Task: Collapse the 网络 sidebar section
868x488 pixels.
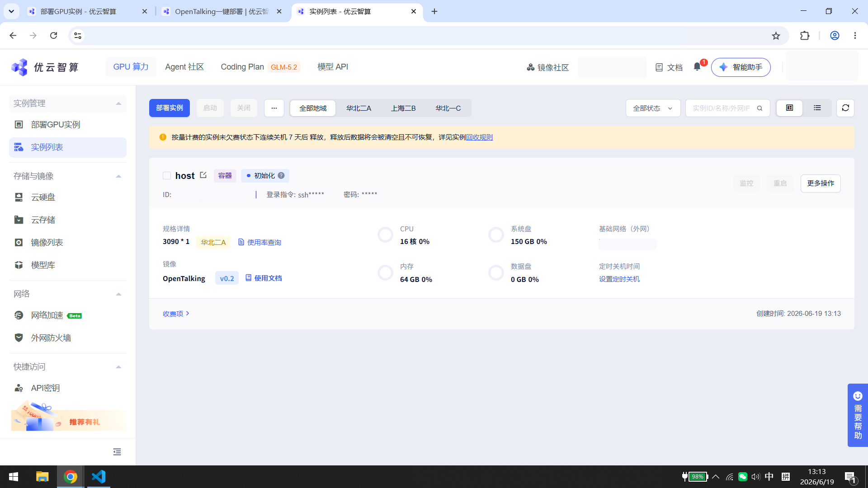Action: pyautogui.click(x=118, y=294)
